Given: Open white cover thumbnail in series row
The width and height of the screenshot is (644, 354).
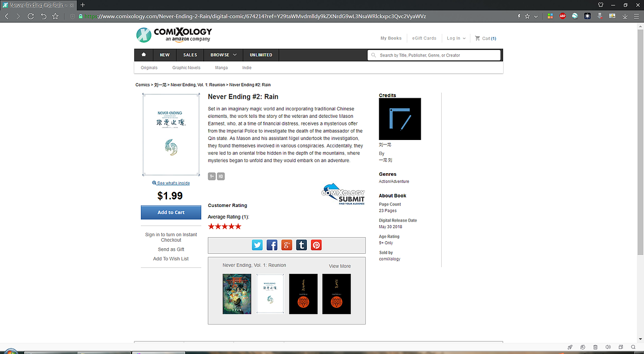Looking at the screenshot, I should (x=270, y=294).
